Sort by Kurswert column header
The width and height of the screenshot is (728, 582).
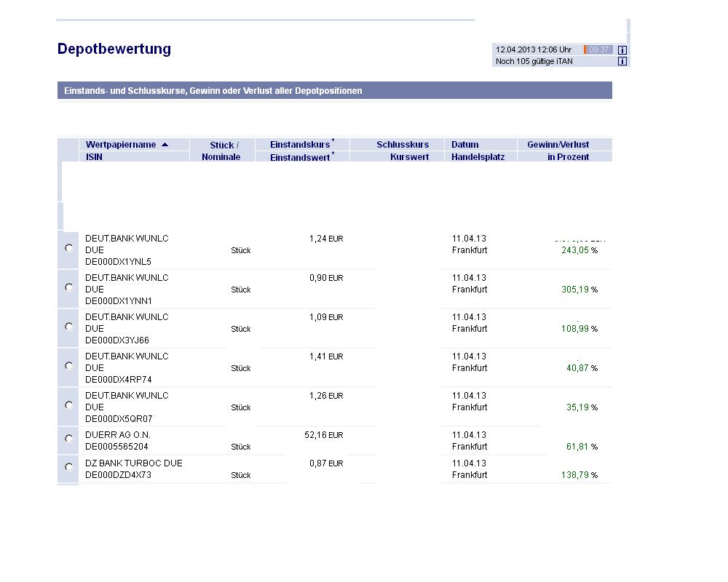[x=409, y=157]
